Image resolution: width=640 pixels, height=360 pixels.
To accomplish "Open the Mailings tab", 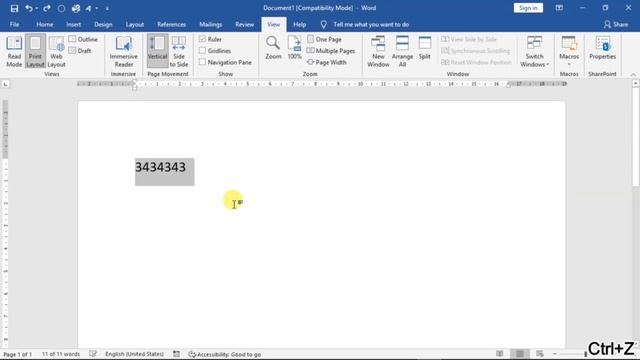I will point(211,24).
